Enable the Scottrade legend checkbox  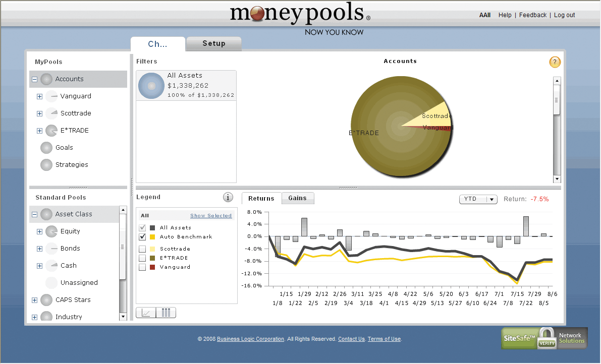tap(142, 249)
